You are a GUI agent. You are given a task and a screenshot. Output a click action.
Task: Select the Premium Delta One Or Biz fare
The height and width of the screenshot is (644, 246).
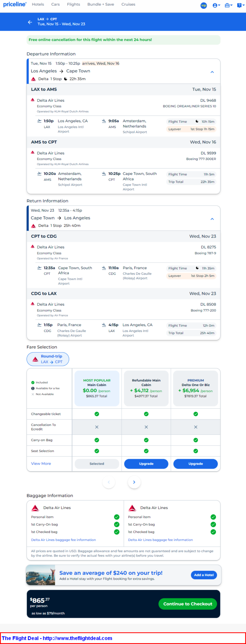click(x=196, y=388)
